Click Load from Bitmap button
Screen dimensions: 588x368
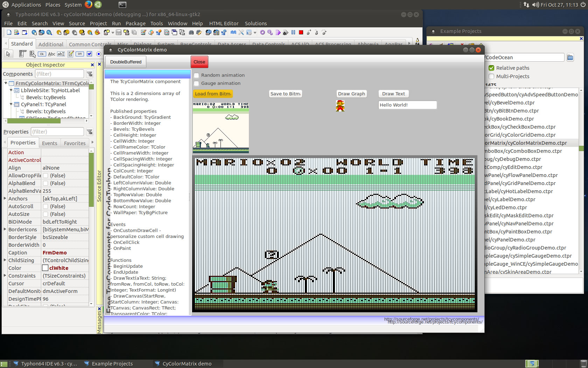213,94
